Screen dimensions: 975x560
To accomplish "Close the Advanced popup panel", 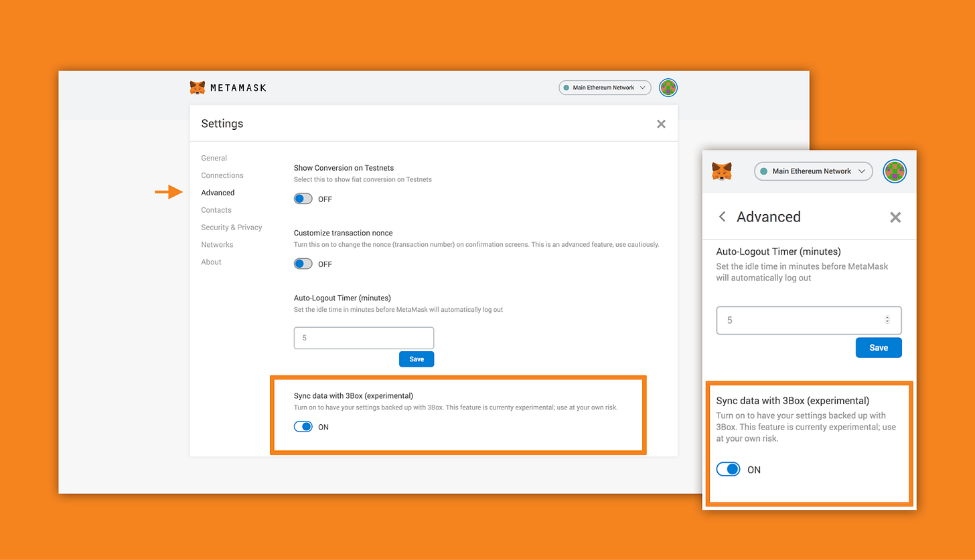I will [895, 217].
